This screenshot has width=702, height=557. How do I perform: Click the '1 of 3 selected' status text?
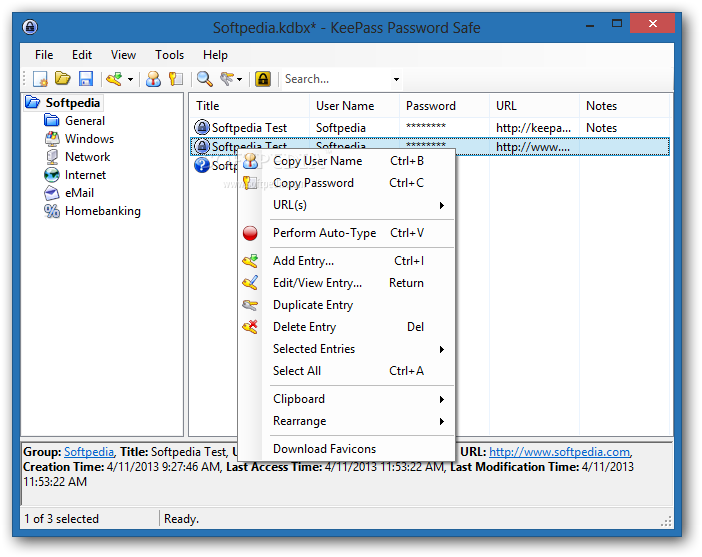click(x=61, y=519)
